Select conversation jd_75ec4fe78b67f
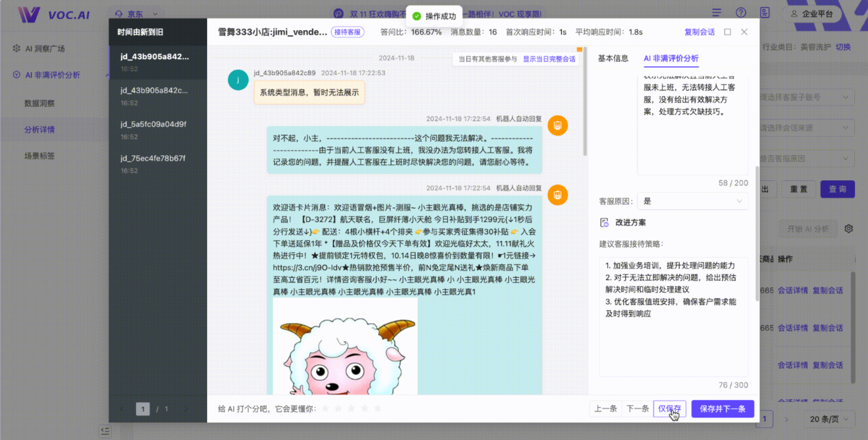The image size is (868, 440). [x=158, y=164]
